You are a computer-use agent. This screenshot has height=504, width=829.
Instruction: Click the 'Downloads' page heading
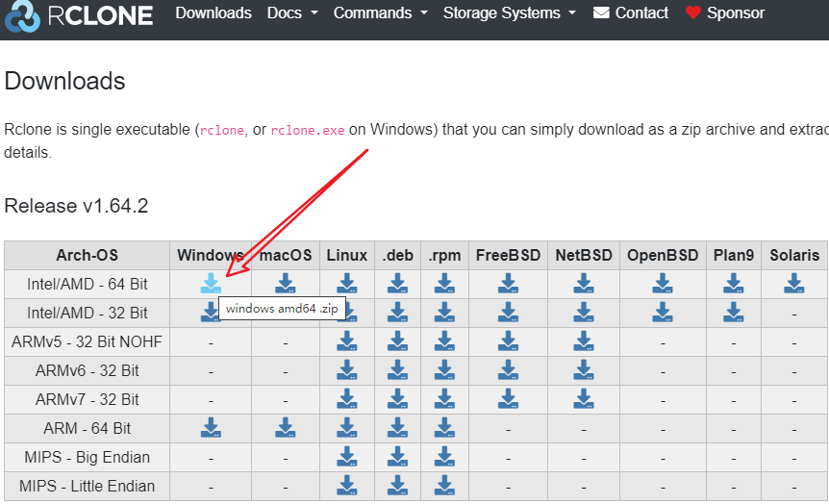click(64, 81)
